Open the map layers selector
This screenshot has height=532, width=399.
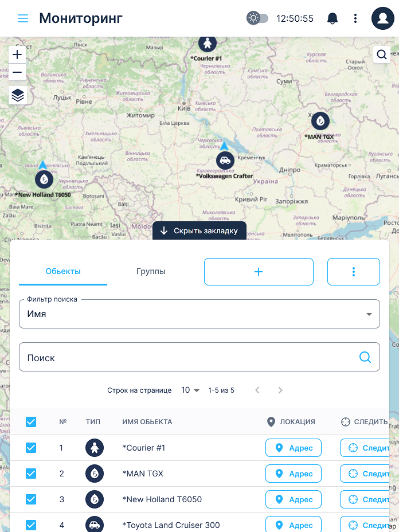click(x=18, y=95)
